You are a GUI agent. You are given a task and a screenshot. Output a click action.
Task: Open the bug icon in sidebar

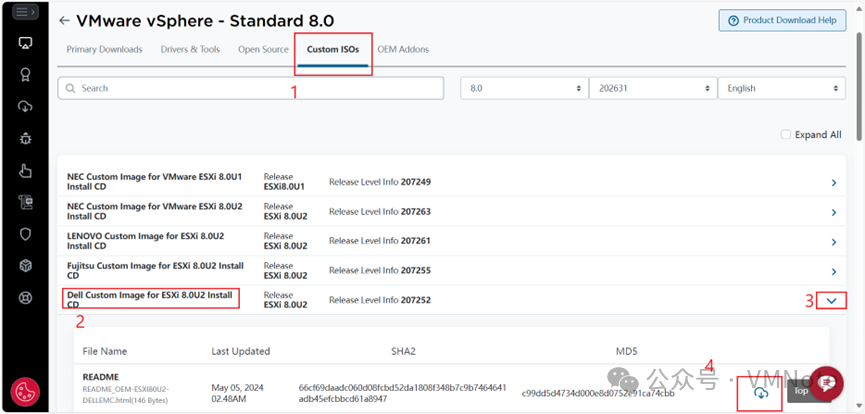pyautogui.click(x=25, y=139)
